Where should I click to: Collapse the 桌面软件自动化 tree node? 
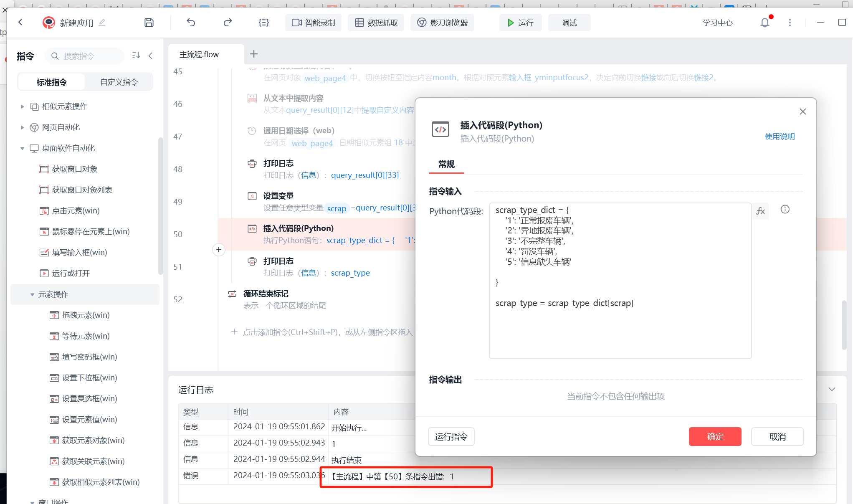coord(23,148)
